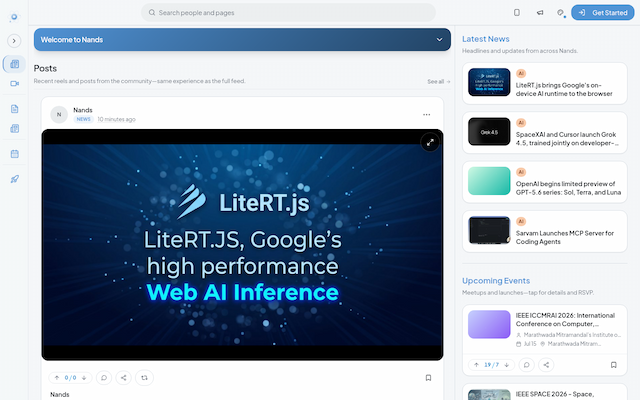The height and width of the screenshot is (400, 640).
Task: Bookmark the IEEE ICCMRAI 2026 event
Action: (x=613, y=365)
